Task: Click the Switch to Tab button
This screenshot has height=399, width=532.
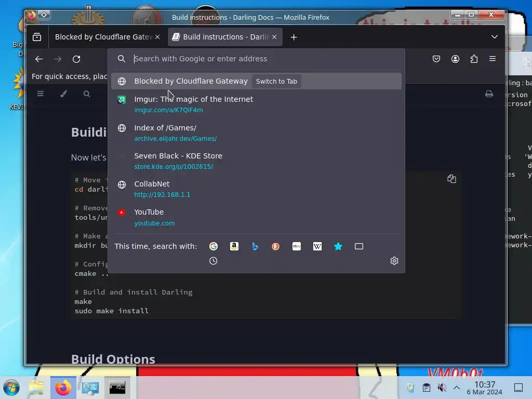Action: [x=276, y=82]
